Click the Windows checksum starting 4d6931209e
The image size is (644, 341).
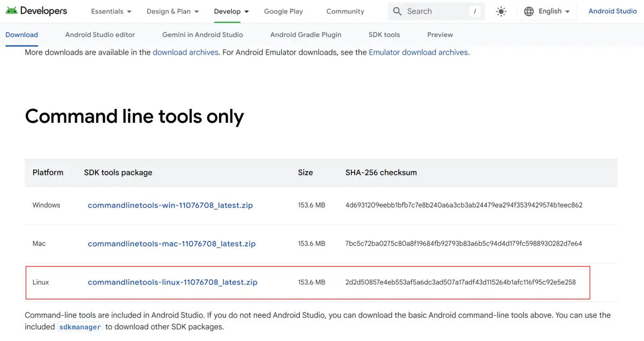464,205
